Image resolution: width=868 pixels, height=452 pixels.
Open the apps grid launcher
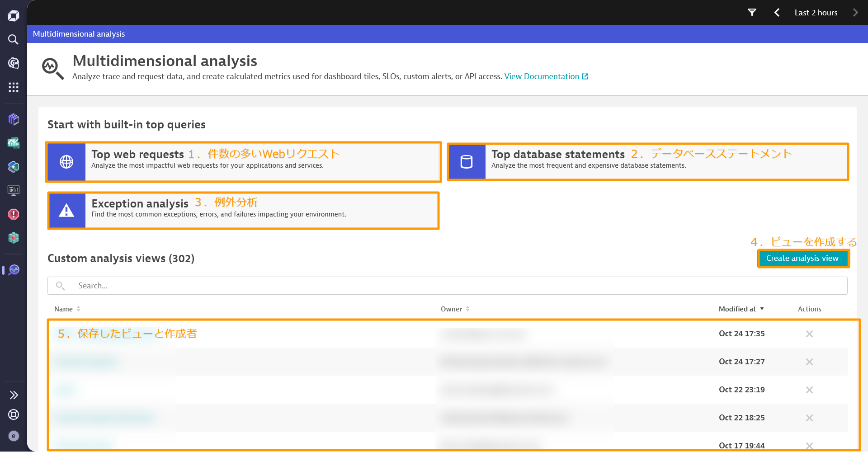[14, 87]
